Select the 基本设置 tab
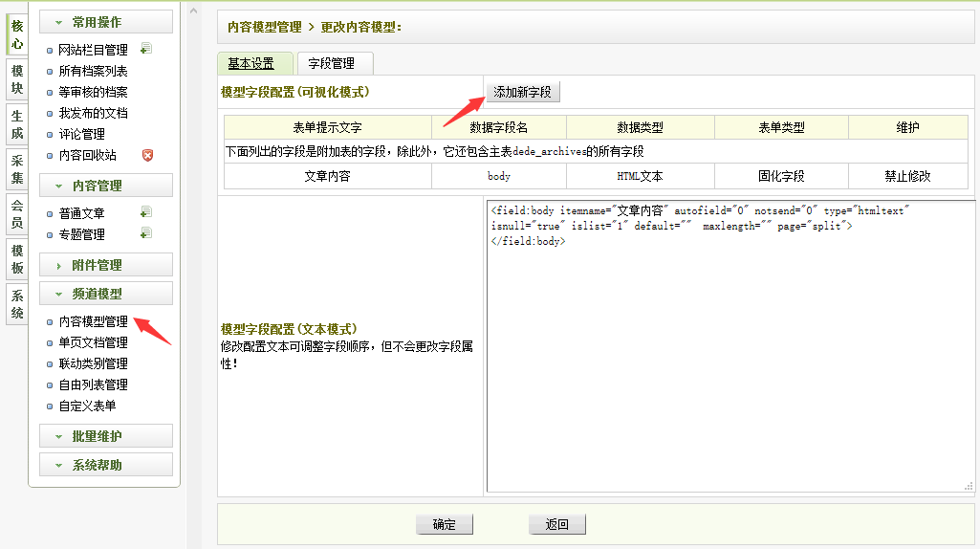This screenshot has width=980, height=549. [x=251, y=63]
